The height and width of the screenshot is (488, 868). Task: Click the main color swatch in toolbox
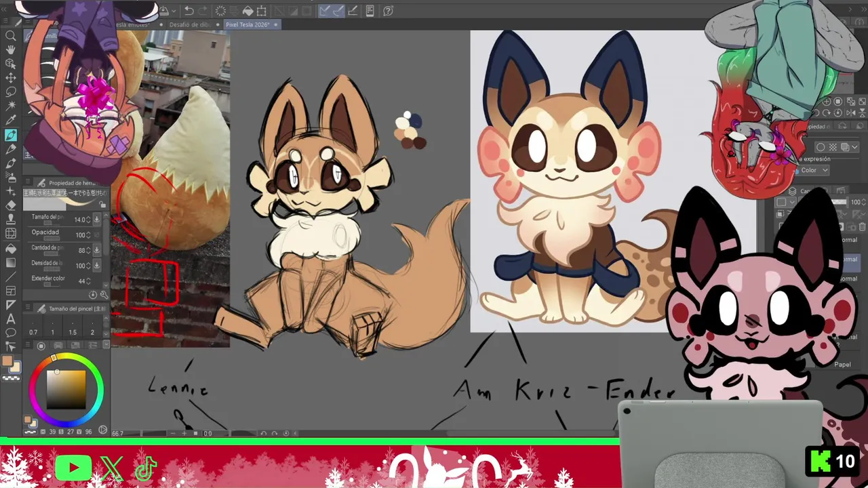tap(7, 362)
